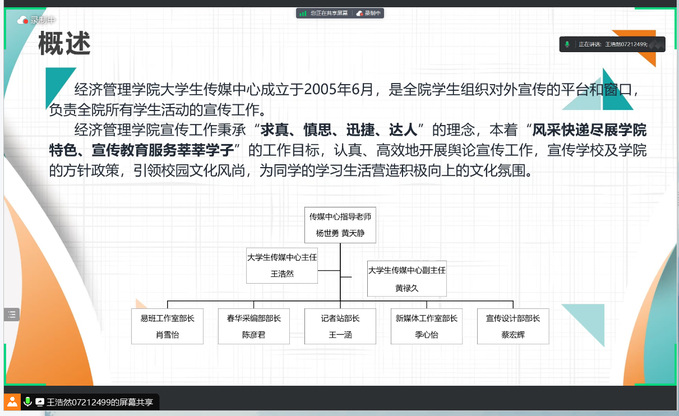The height and width of the screenshot is (416, 679).
Task: Click the orange user avatar icon
Action: click(11, 401)
